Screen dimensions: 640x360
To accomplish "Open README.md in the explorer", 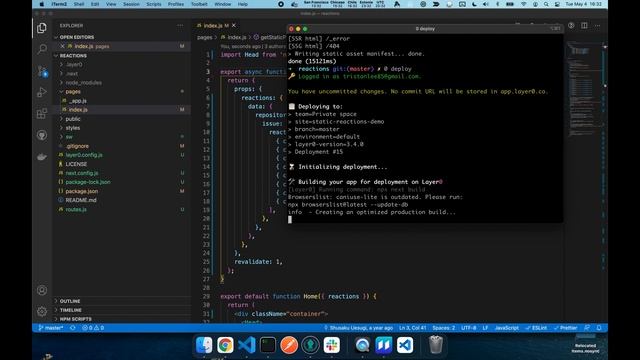I will (81, 200).
